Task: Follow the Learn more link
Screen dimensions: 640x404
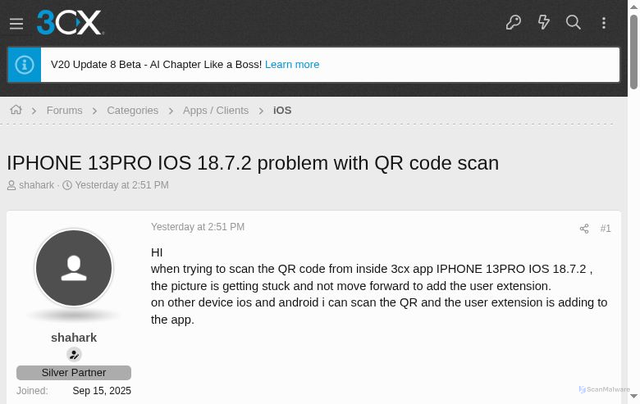Action: point(292,64)
